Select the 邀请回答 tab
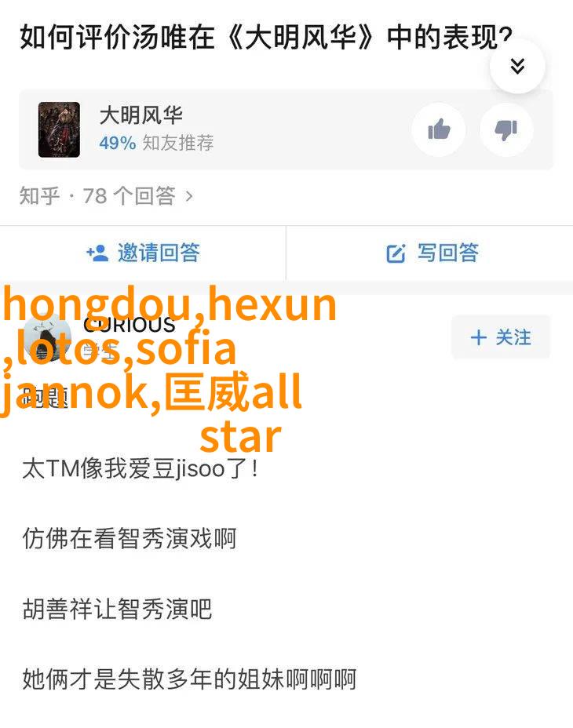The width and height of the screenshot is (573, 728). pos(143,253)
